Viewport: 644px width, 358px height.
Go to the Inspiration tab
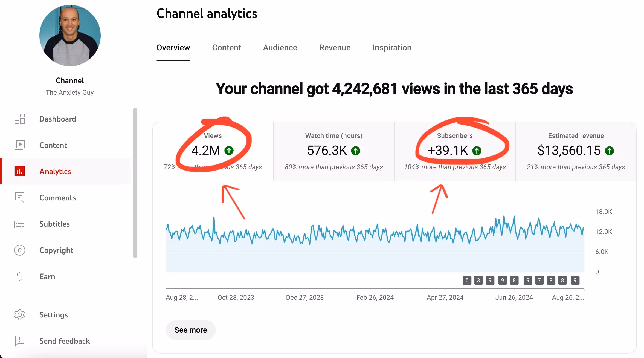pyautogui.click(x=392, y=48)
